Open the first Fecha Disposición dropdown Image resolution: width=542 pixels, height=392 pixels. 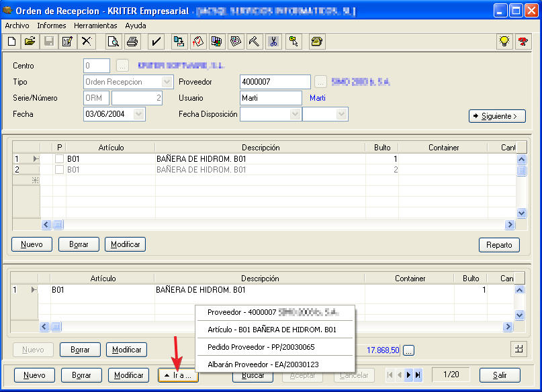[295, 114]
